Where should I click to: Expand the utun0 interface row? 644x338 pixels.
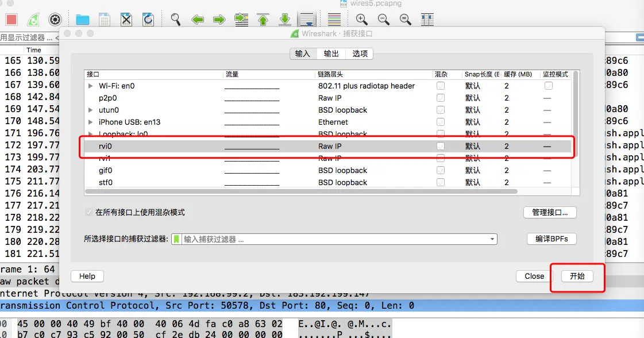(90, 110)
